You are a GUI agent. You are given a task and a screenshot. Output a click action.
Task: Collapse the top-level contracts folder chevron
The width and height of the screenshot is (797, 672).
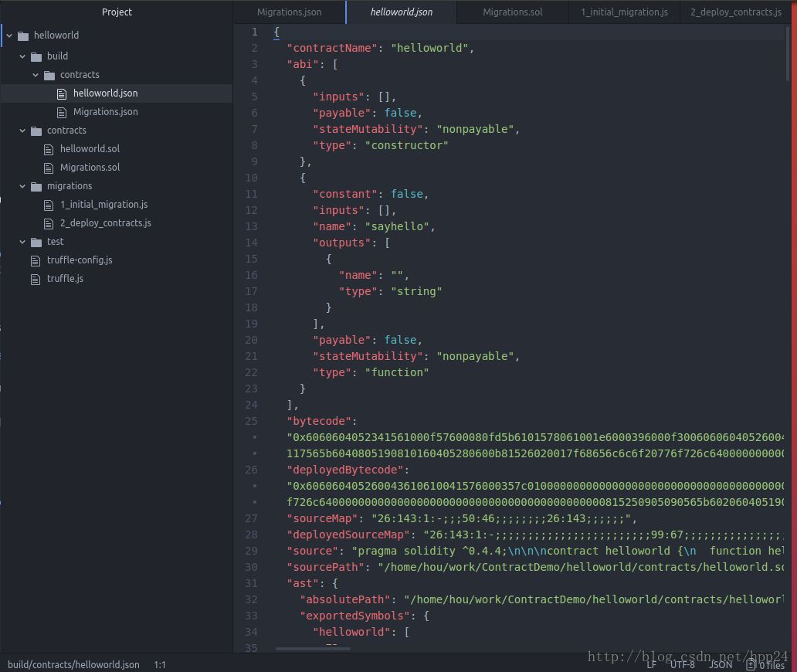point(22,131)
